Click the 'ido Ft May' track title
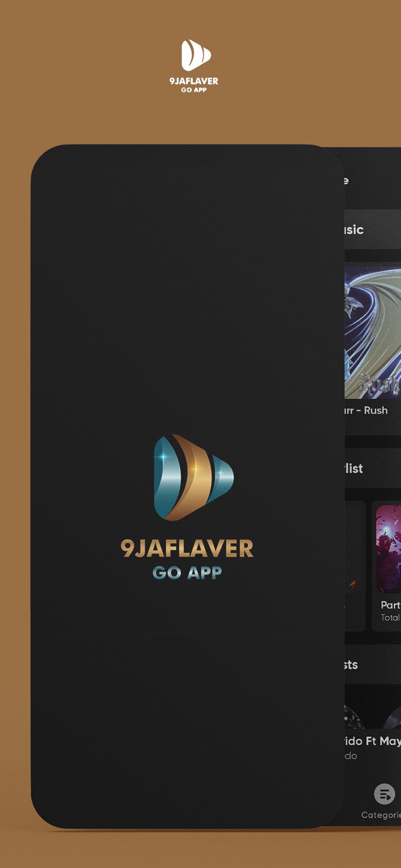The width and height of the screenshot is (401, 868). click(373, 741)
